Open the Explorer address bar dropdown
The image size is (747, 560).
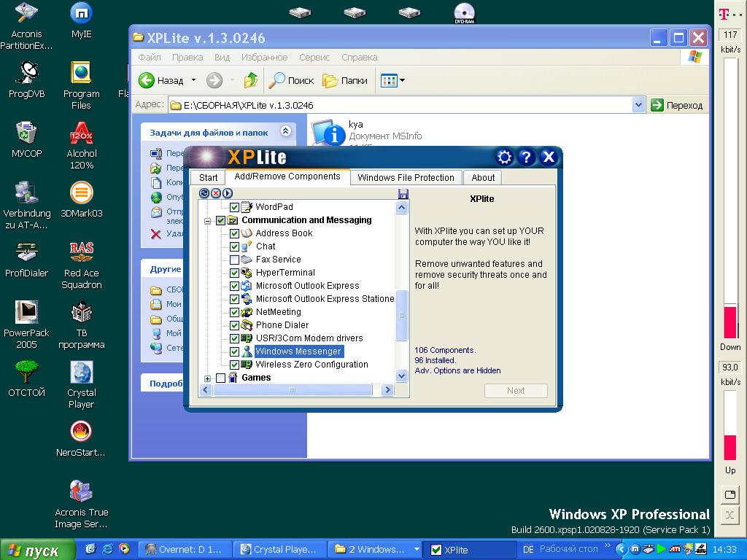click(x=638, y=105)
